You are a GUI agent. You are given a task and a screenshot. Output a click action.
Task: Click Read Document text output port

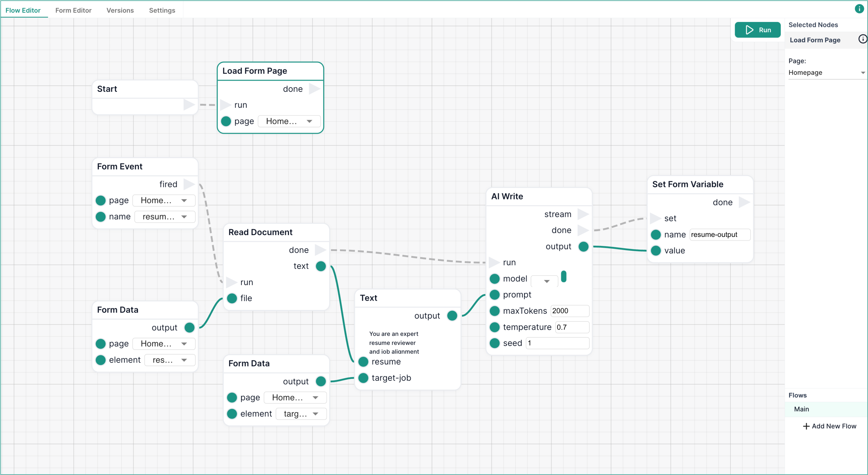pyautogui.click(x=320, y=266)
